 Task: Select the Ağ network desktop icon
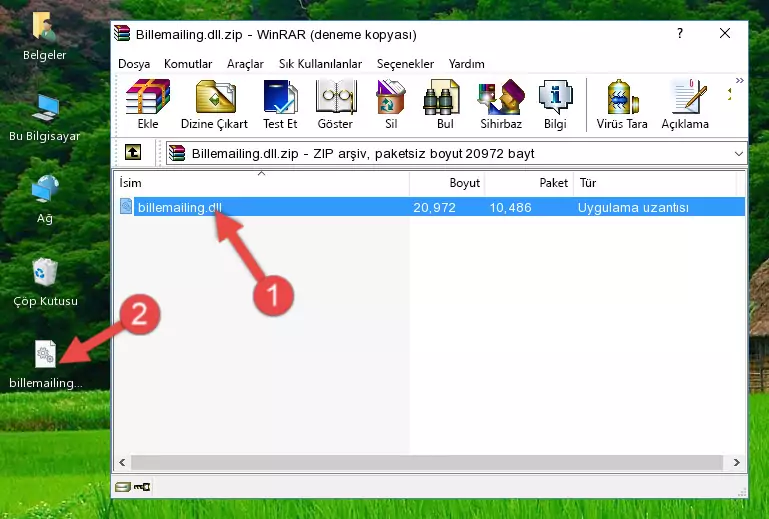coord(44,199)
